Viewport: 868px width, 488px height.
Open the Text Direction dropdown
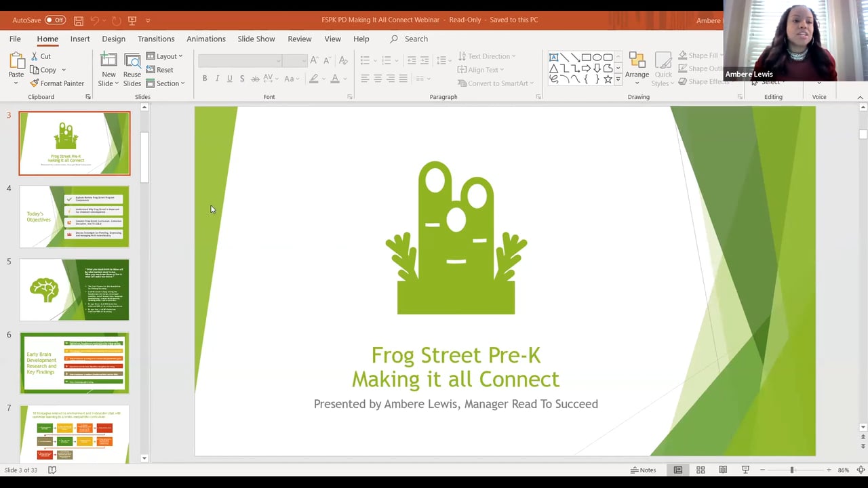(487, 56)
